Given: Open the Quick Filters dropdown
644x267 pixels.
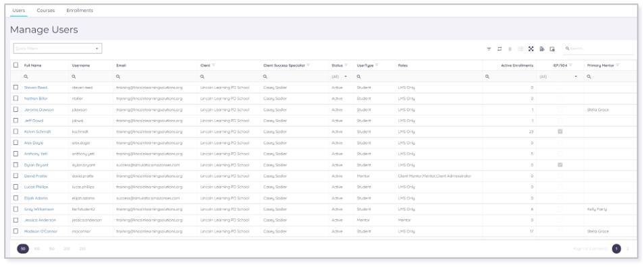Looking at the screenshot, I should [57, 49].
